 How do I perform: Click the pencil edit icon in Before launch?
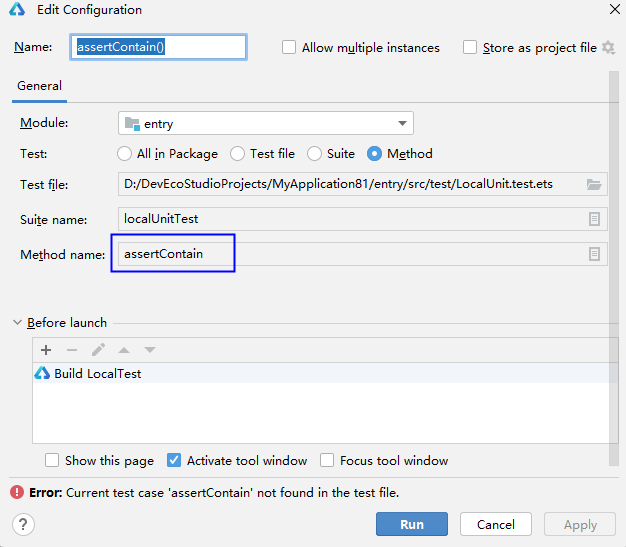(x=98, y=350)
